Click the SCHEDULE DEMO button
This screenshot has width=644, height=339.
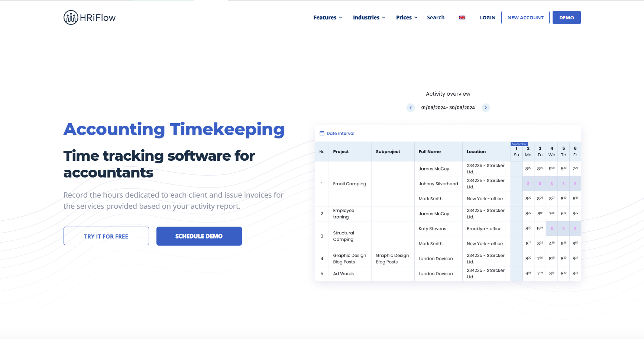(199, 236)
